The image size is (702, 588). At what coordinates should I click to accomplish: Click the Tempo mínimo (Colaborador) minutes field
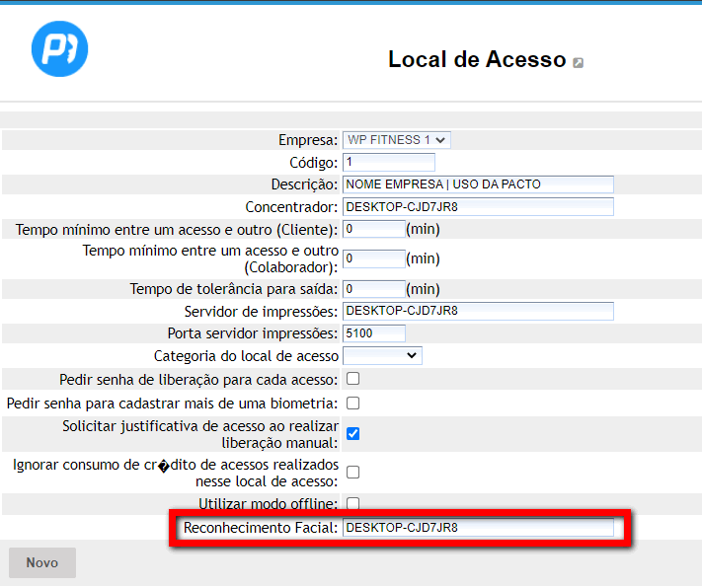tap(373, 258)
